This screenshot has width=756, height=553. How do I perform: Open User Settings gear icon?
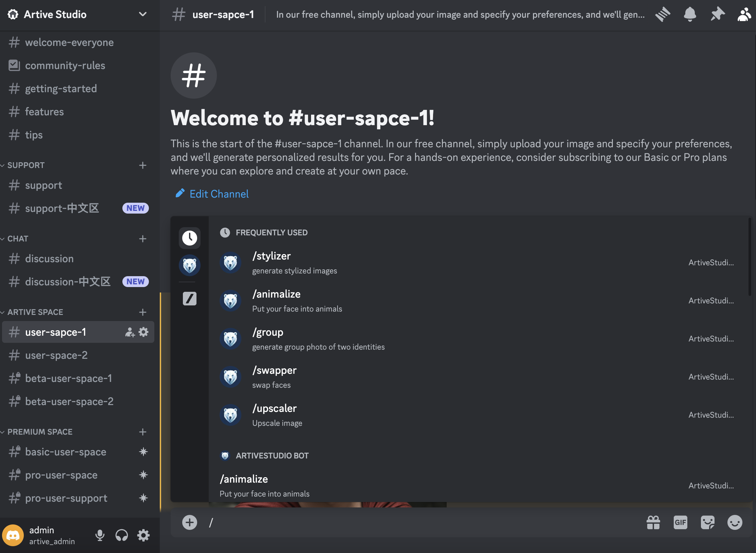click(x=143, y=535)
